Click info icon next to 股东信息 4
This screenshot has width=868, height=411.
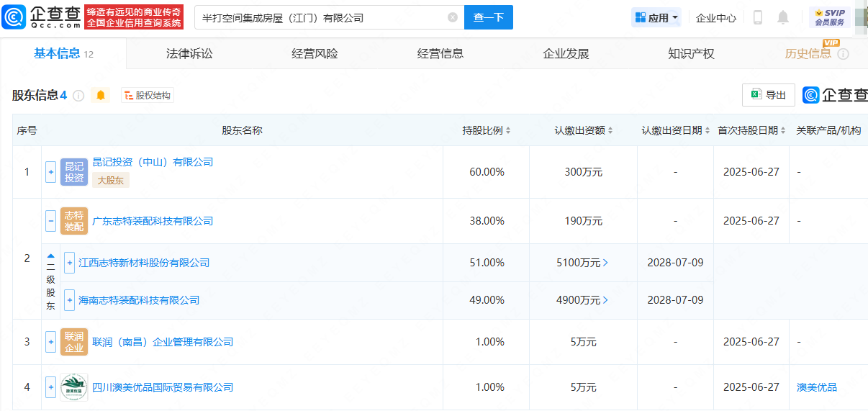[x=78, y=96]
